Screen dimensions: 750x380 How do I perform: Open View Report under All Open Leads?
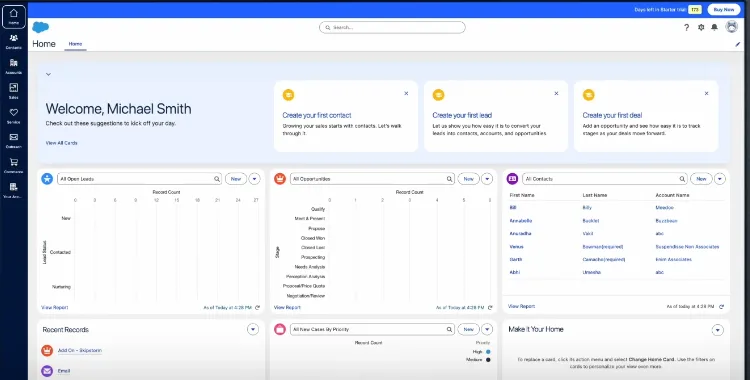[x=55, y=308]
